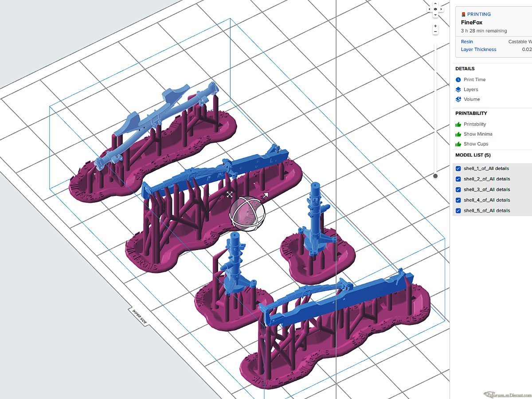This screenshot has height=399, width=532.
Task: Click the Print Time clock icon
Action: coord(458,80)
